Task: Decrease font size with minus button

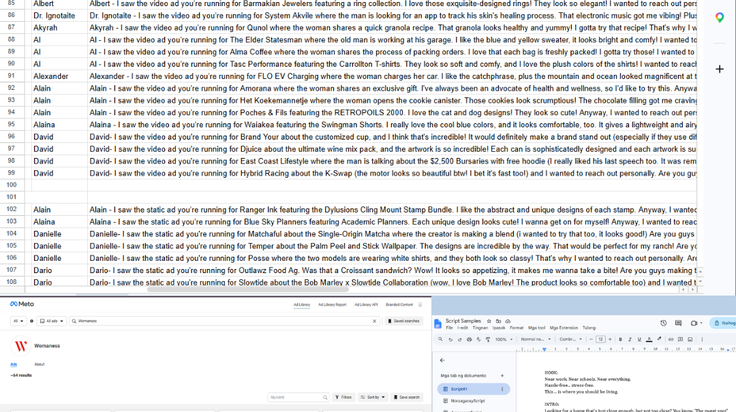Action: click(x=592, y=339)
